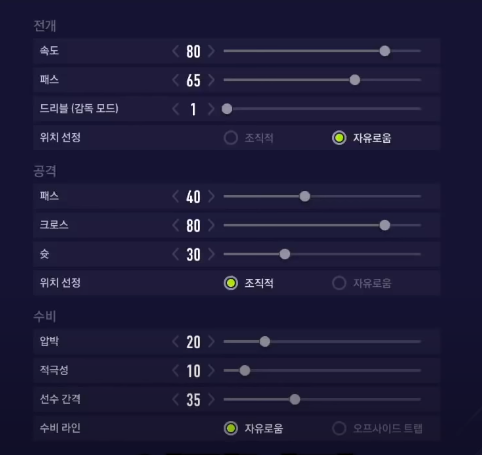Decrease 압박 value with left arrow
482x455 pixels.
pos(176,342)
